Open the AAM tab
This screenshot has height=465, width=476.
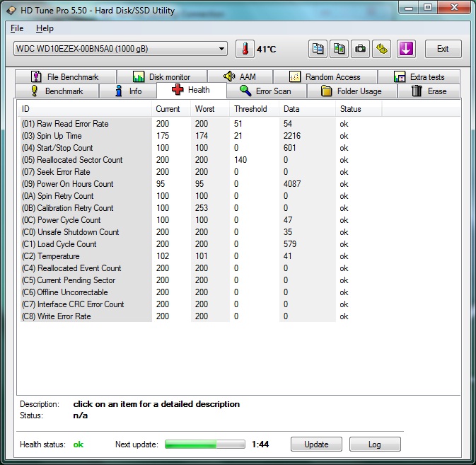240,76
